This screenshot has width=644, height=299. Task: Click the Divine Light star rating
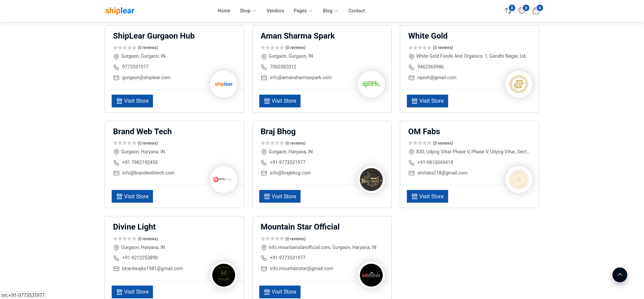click(x=125, y=239)
